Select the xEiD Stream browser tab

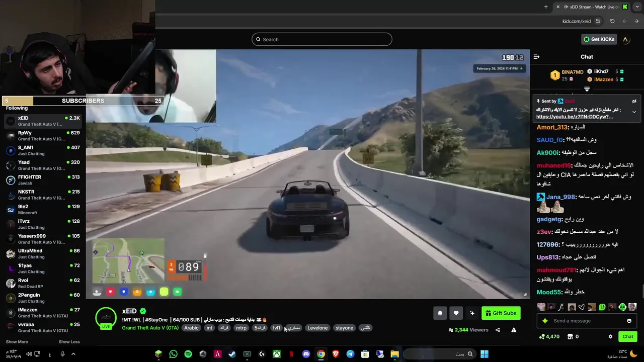(592, 7)
